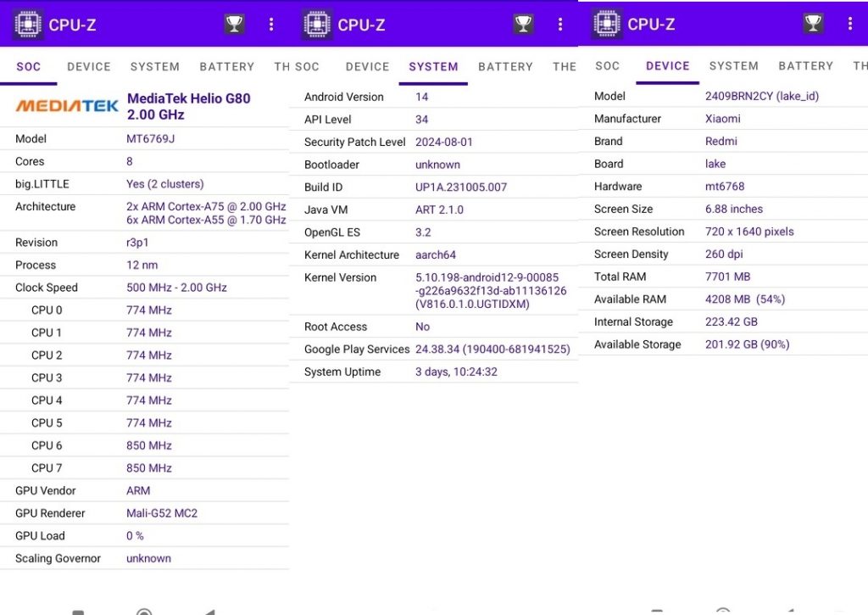Select 'Yes (2 clusters)' big.LITTLE value
This screenshot has height=615, width=868.
tap(165, 184)
